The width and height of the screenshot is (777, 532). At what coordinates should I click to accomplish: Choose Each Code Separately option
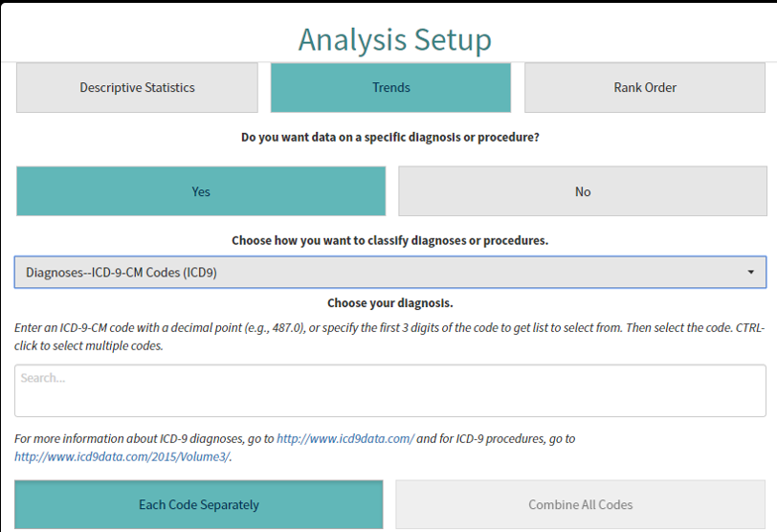coord(199,504)
